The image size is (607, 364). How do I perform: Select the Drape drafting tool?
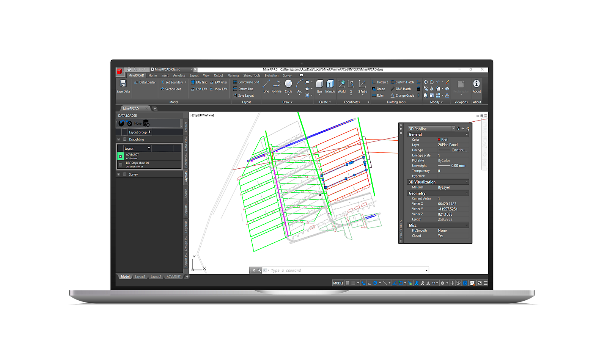point(378,89)
